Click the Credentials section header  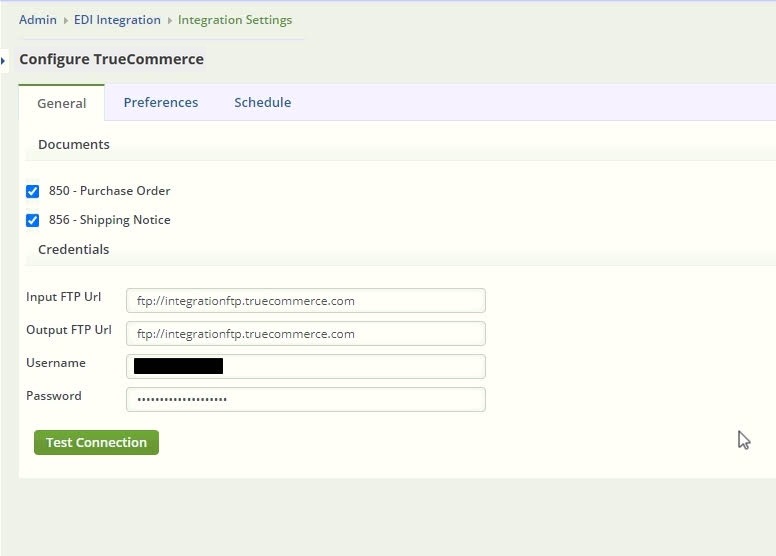(74, 249)
